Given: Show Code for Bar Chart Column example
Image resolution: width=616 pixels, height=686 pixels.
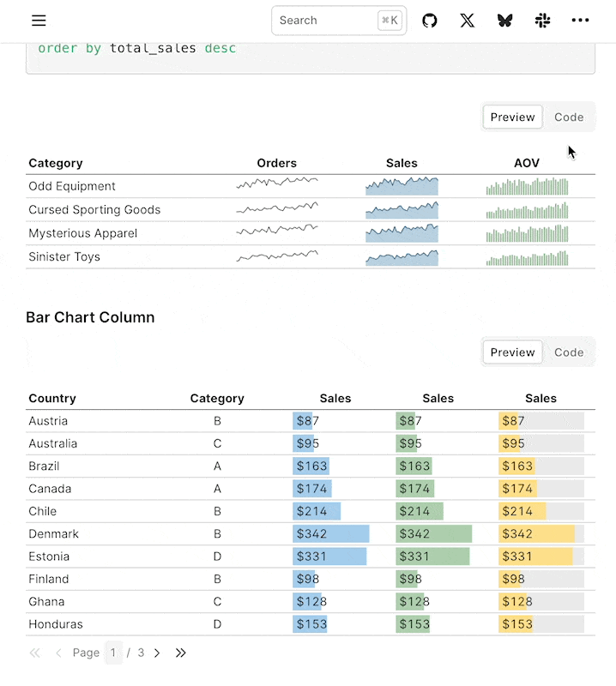Looking at the screenshot, I should [569, 352].
